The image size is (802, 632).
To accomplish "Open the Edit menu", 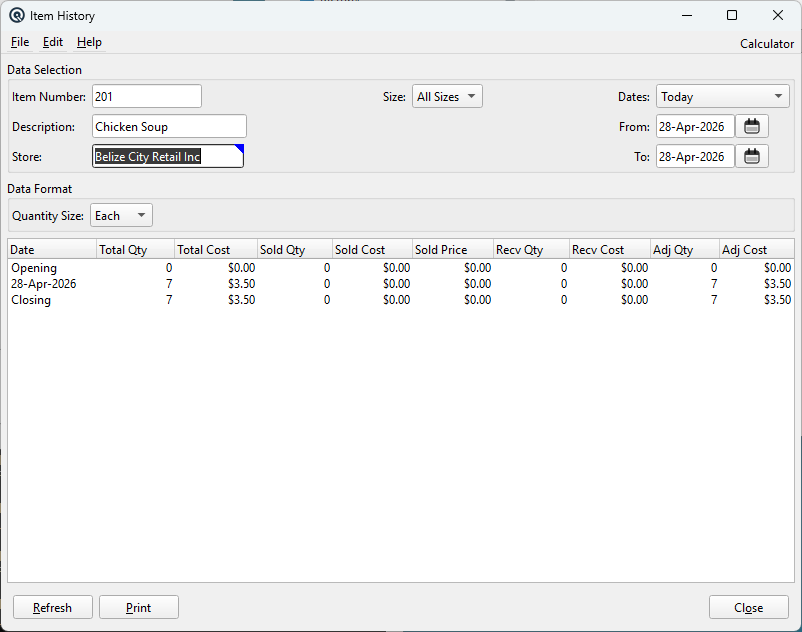I will 53,42.
